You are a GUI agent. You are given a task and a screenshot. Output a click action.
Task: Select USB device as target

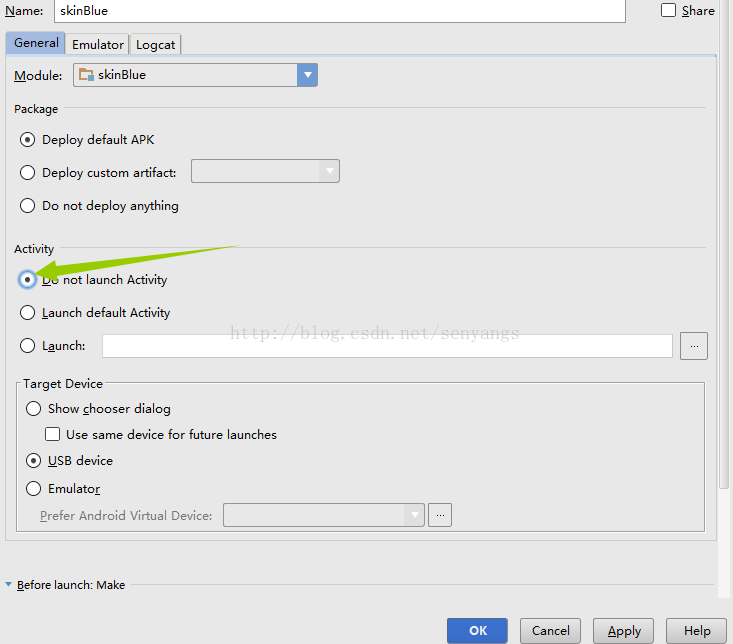click(33, 461)
